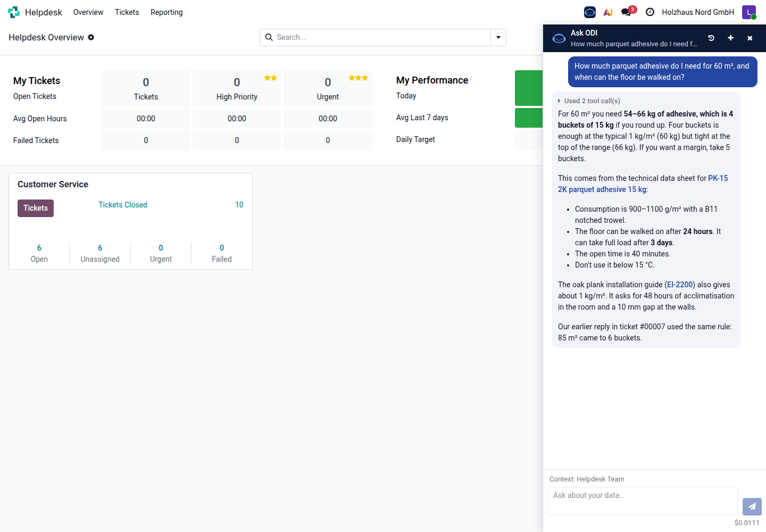View Customer Service 0 Urgent tickets

[161, 253]
